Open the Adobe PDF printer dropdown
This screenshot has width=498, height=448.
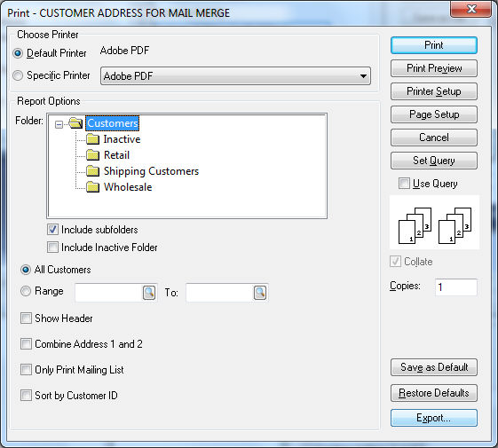[235, 76]
